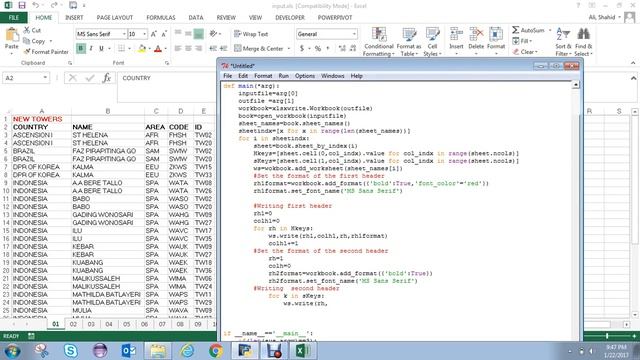Screen dimensions: 640x360
Task: Click the IDLE editor scrollbar up arrow
Action: click(x=576, y=85)
